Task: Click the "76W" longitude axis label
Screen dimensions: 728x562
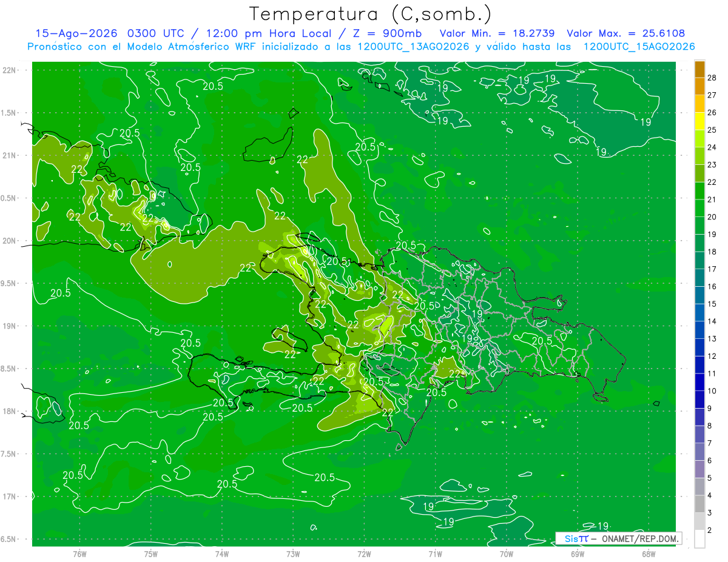Action: [x=79, y=554]
